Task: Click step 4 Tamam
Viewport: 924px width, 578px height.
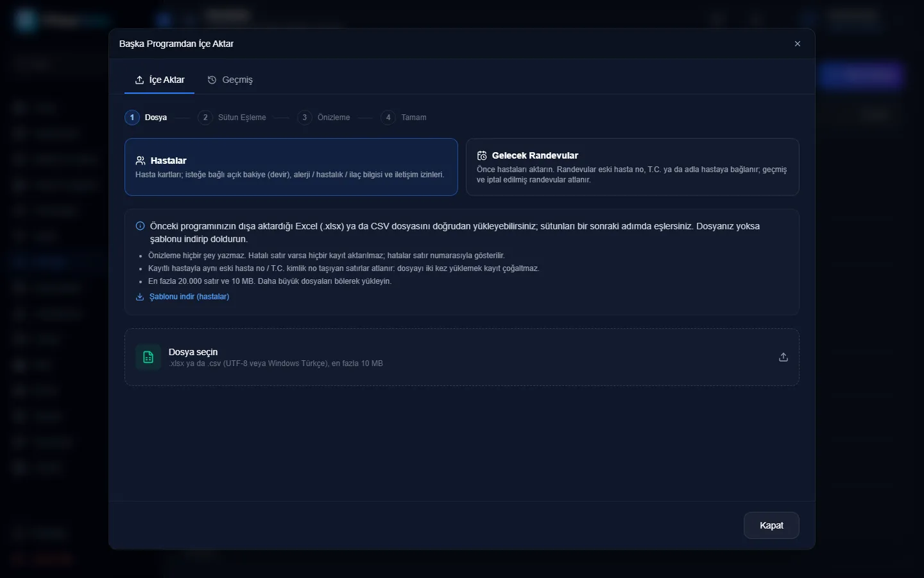Action: point(404,118)
